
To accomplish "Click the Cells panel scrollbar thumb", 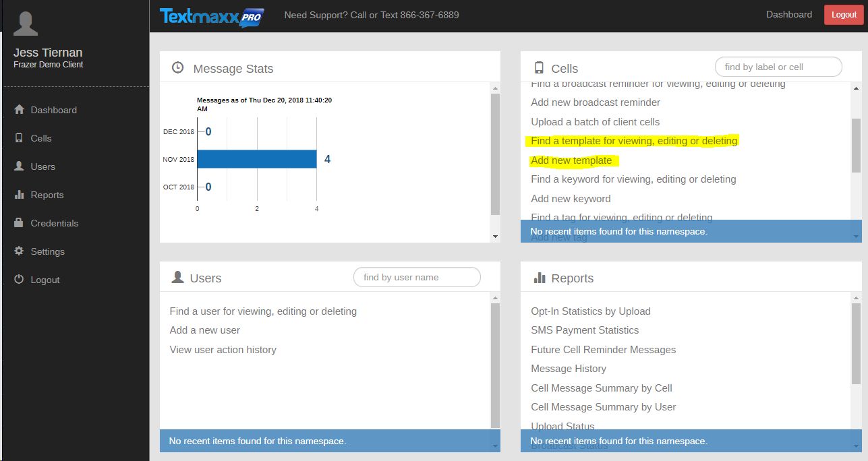I will (856, 145).
